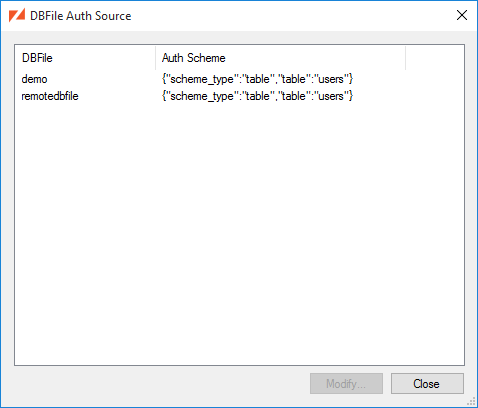
Task: Click the auth scheme text for demo
Action: tap(257, 79)
